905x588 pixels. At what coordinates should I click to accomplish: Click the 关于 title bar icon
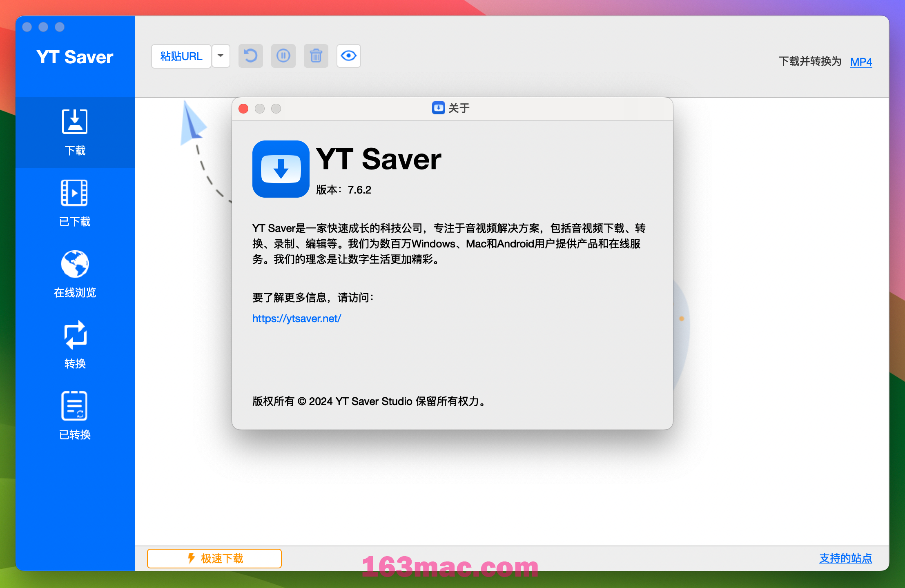pos(438,108)
